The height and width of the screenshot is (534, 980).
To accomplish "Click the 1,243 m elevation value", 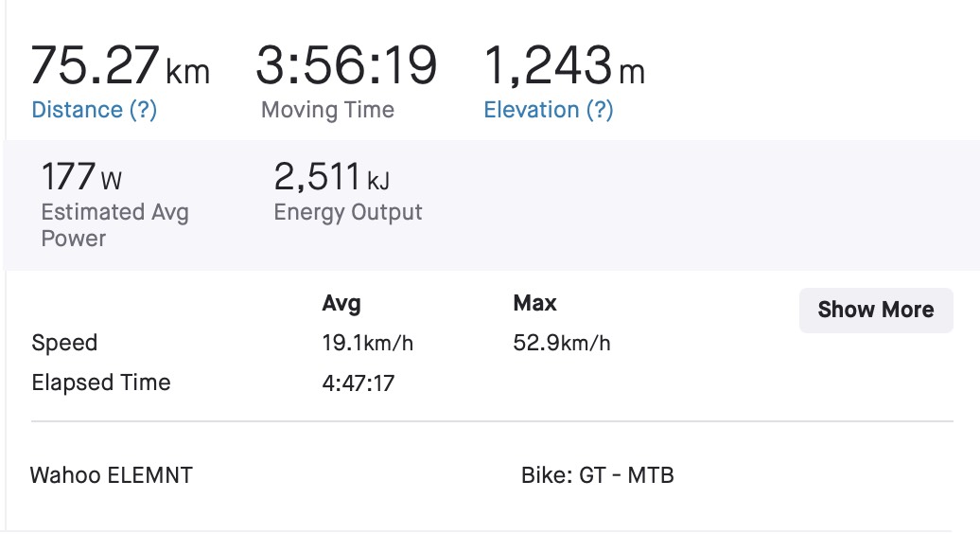I will (x=565, y=65).
